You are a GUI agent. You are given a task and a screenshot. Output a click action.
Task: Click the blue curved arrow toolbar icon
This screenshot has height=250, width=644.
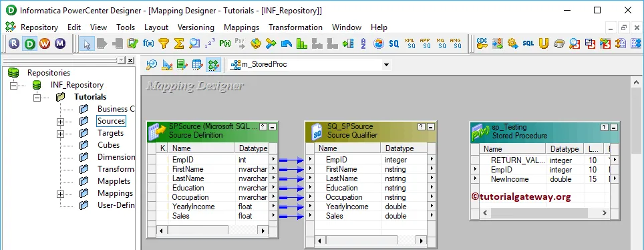click(287, 43)
